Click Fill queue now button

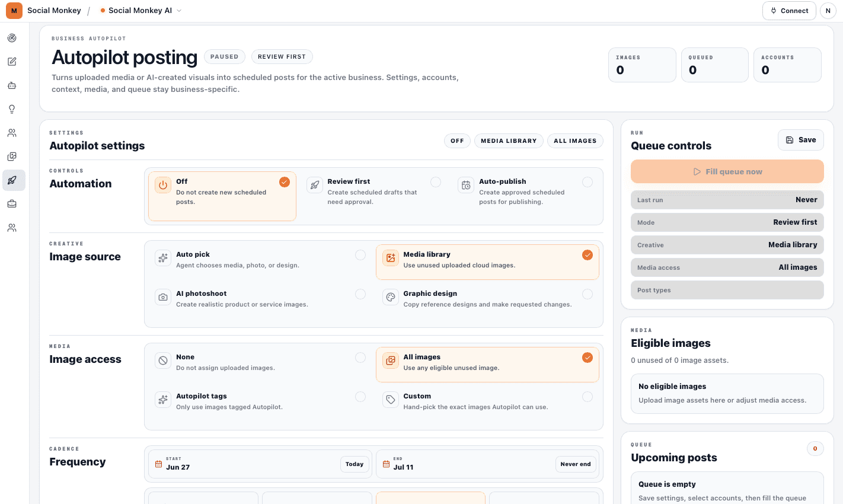click(x=727, y=171)
